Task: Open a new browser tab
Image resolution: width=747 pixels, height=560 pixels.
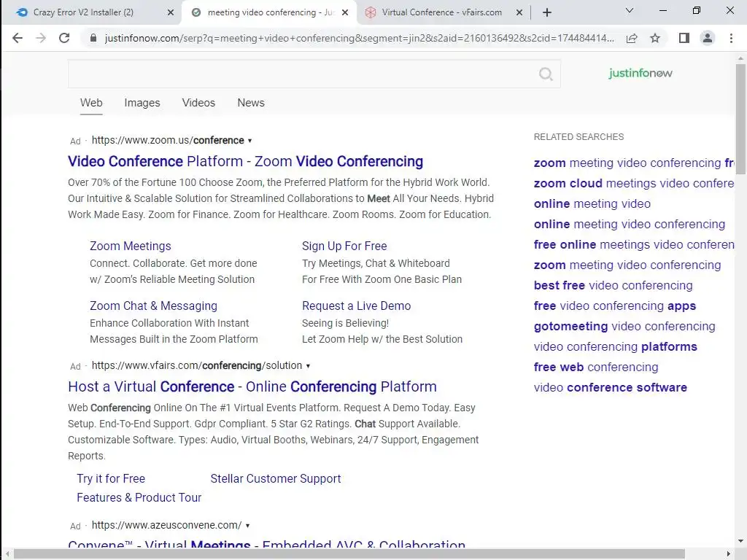Action: (547, 13)
